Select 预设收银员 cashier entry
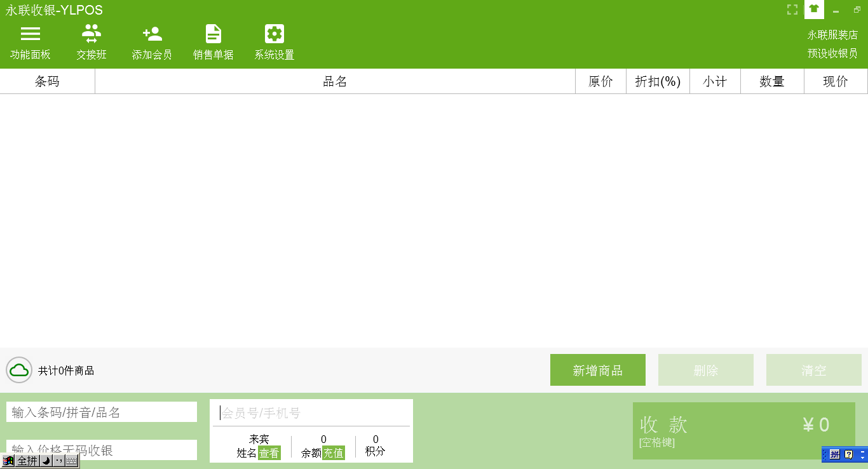 [x=832, y=53]
